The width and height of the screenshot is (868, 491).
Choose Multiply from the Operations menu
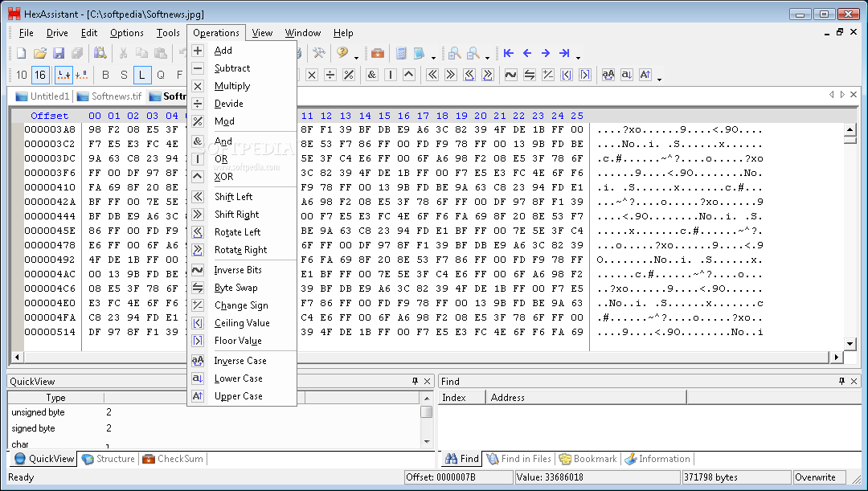click(243, 86)
